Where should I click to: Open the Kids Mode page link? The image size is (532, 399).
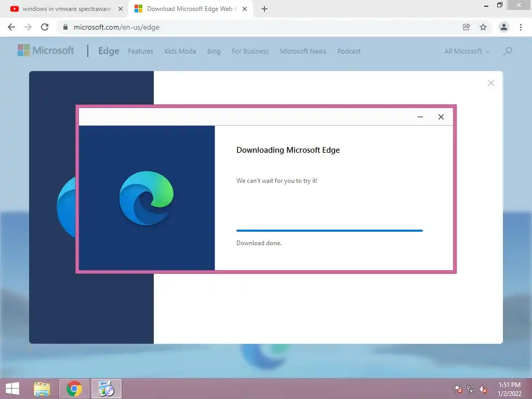click(x=180, y=51)
